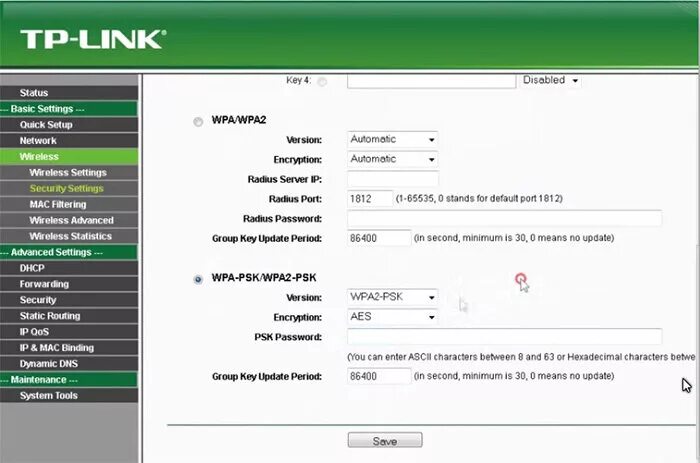The image size is (700, 463).
Task: Click the PSK Password field
Action: tap(504, 337)
